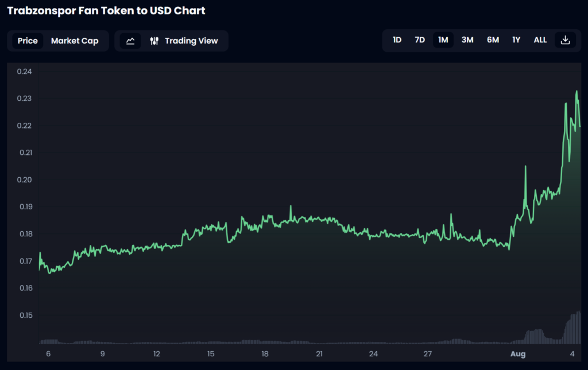Click the date label 27 on axis

point(427,354)
